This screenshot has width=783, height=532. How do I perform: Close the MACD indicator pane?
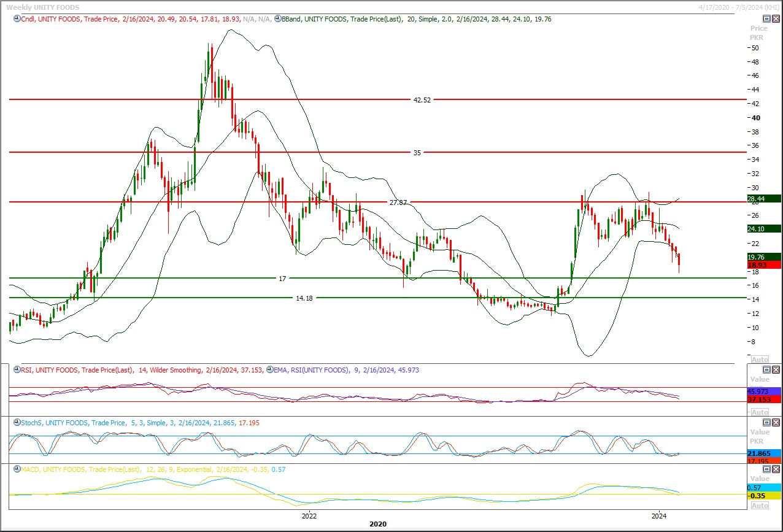click(776, 469)
